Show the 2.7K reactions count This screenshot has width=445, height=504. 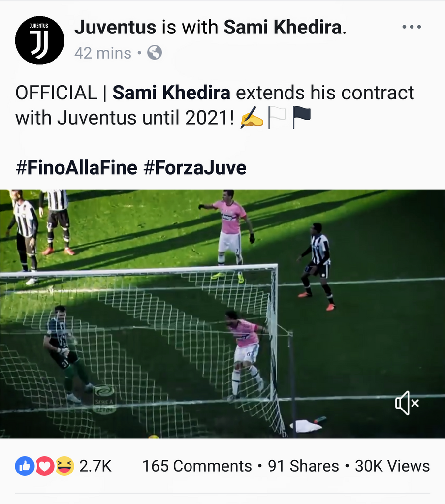95,466
